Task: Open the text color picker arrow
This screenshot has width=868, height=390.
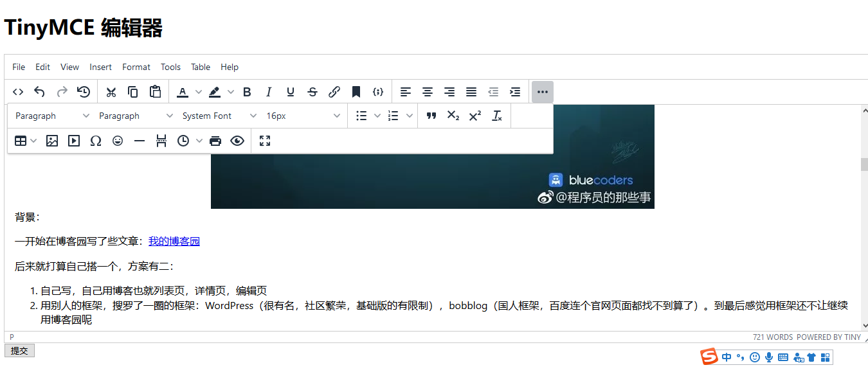Action: coord(199,92)
